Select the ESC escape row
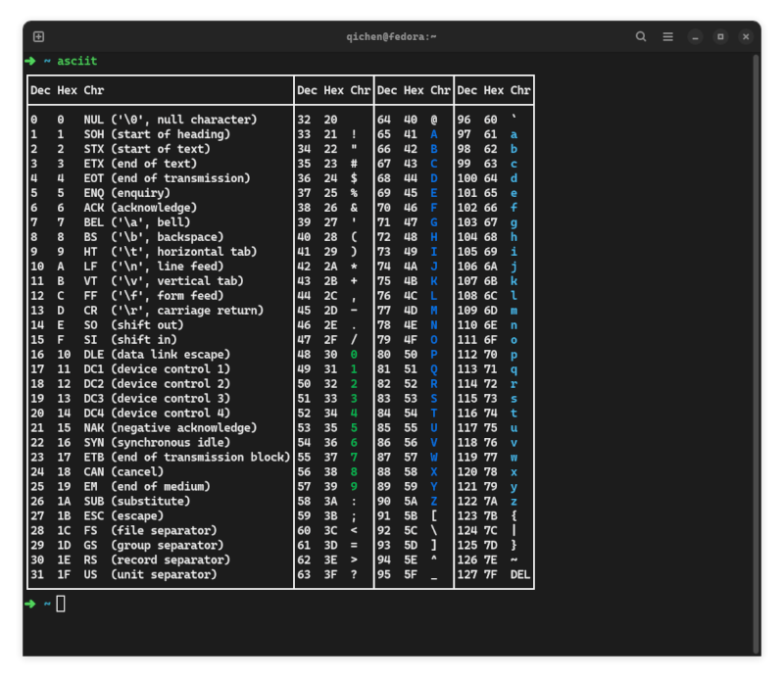 pos(97,516)
